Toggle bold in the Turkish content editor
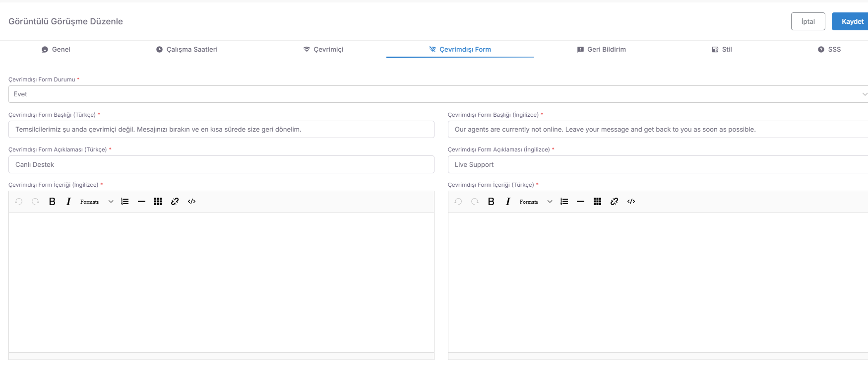 click(x=491, y=202)
